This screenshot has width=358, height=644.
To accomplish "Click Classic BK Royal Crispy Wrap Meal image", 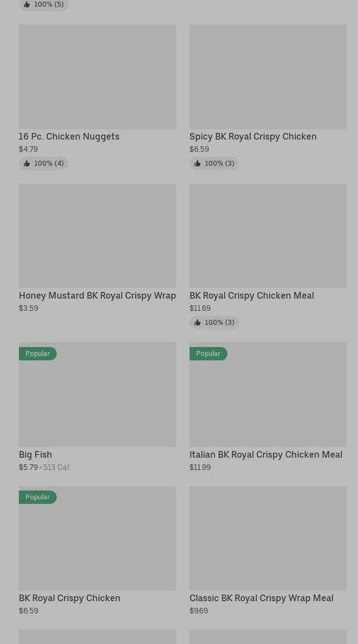I will pos(268,538).
